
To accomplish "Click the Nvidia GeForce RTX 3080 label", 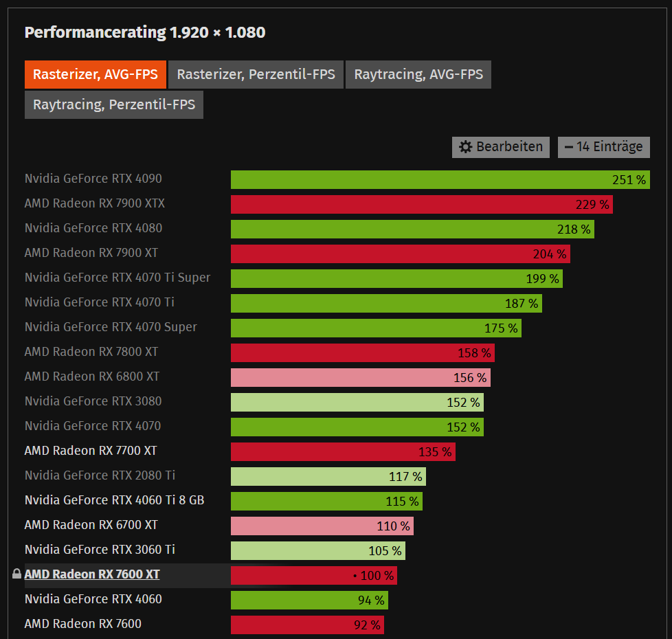I will (93, 401).
